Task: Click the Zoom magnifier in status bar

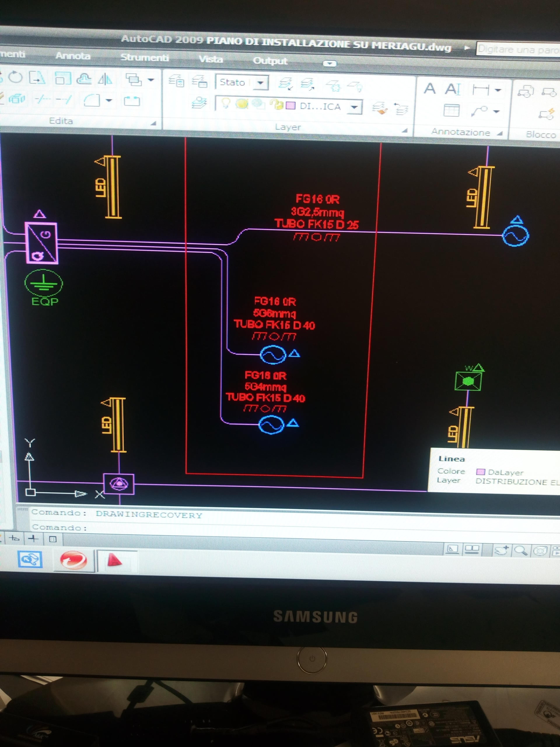Action: [520, 550]
